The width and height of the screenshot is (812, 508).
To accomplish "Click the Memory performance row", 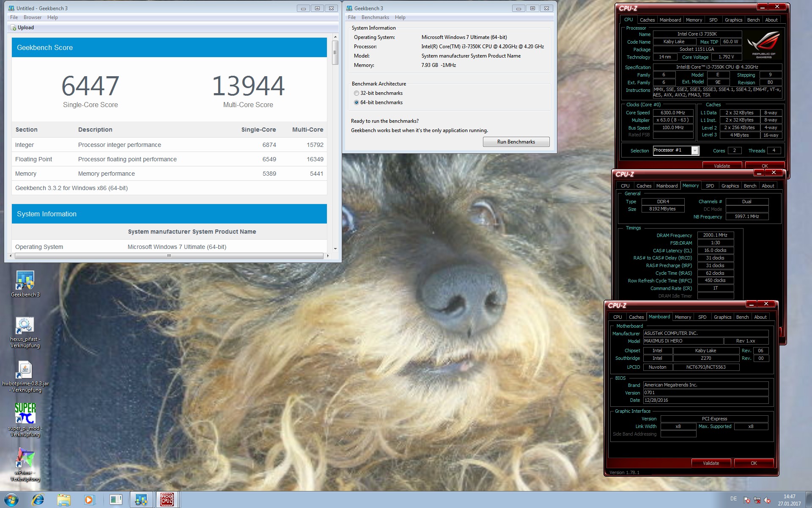I will pos(169,174).
